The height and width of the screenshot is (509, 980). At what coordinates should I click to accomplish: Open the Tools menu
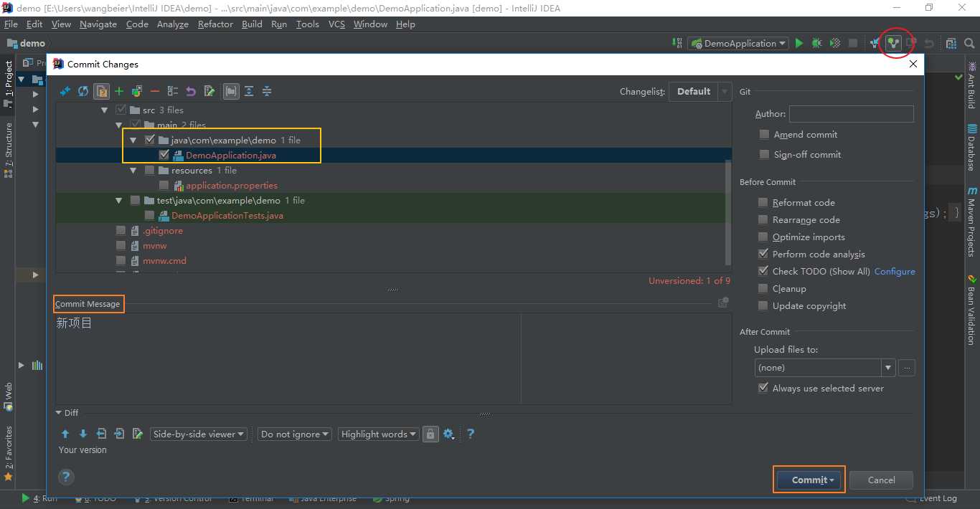click(307, 24)
